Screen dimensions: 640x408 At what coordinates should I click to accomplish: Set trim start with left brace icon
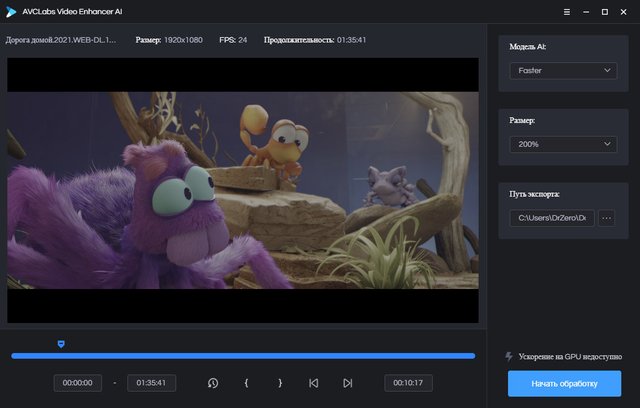(246, 383)
